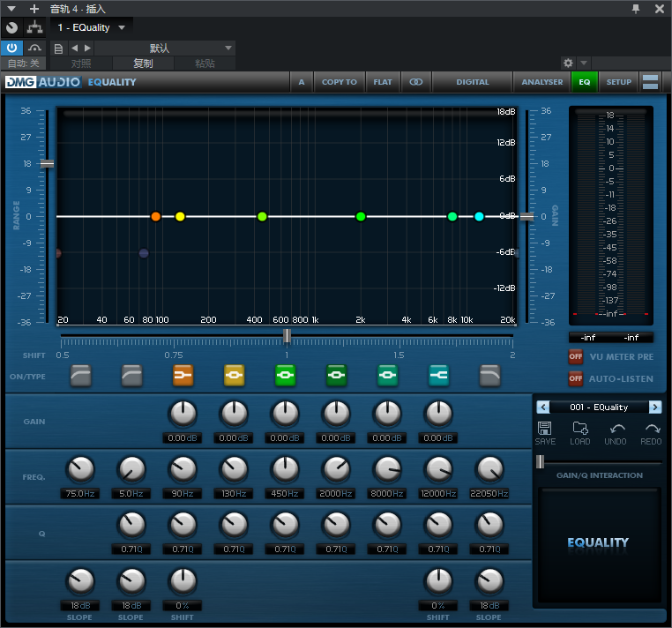Select the A state button

[x=302, y=82]
